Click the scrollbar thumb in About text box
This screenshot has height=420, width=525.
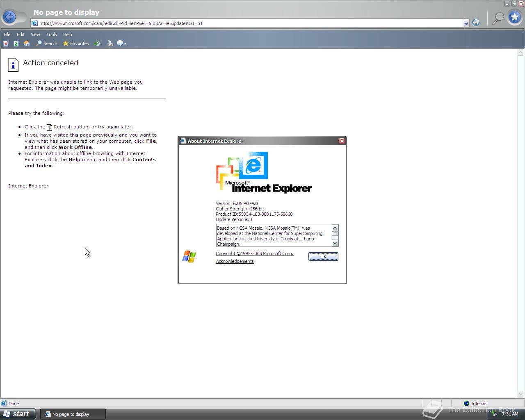click(x=335, y=234)
